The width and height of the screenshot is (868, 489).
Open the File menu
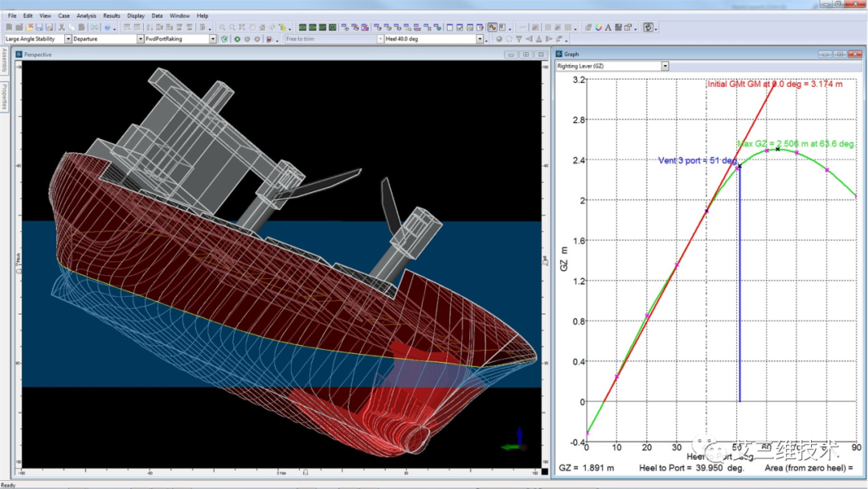click(12, 15)
